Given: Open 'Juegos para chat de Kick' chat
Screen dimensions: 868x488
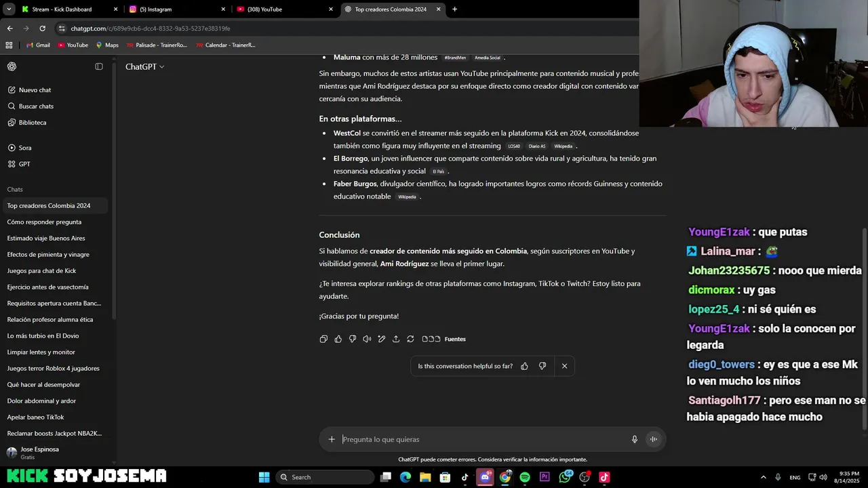Looking at the screenshot, I should pyautogui.click(x=56, y=270).
